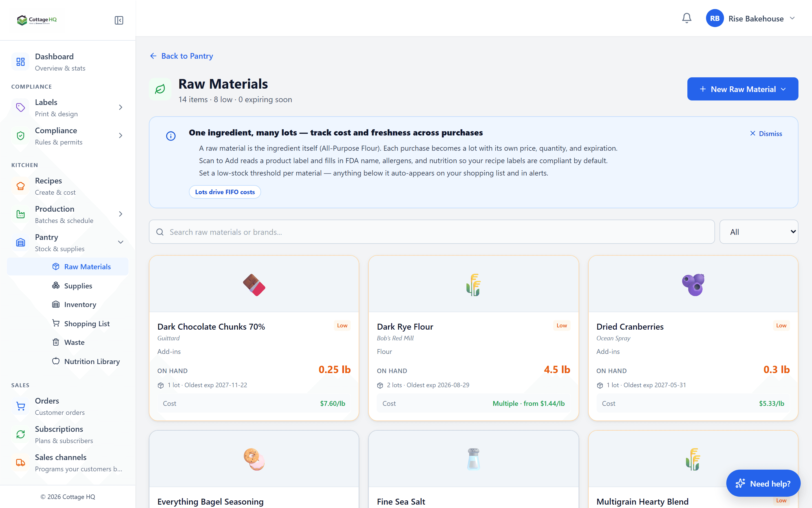Collapse the sidebar with the panel icon
The width and height of the screenshot is (812, 508).
point(119,20)
